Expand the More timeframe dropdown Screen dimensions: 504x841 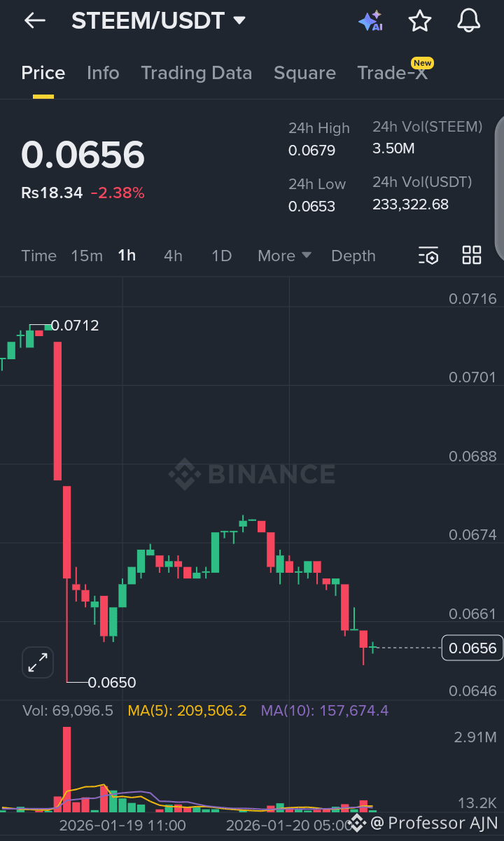click(x=283, y=256)
